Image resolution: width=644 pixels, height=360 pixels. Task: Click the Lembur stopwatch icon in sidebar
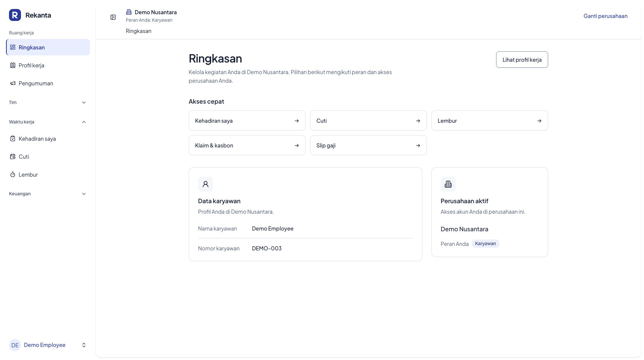click(x=13, y=174)
